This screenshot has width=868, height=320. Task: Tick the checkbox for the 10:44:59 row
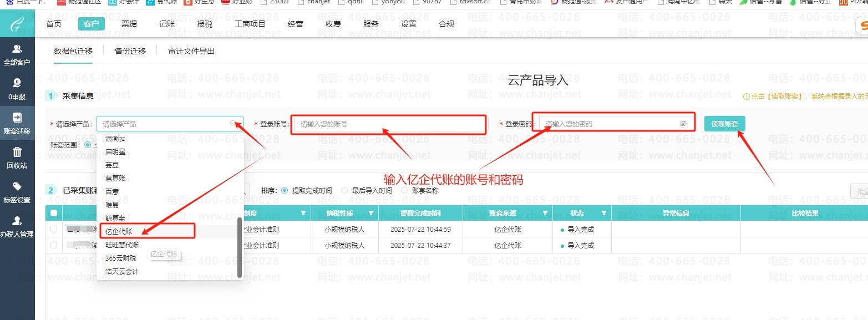[x=54, y=229]
